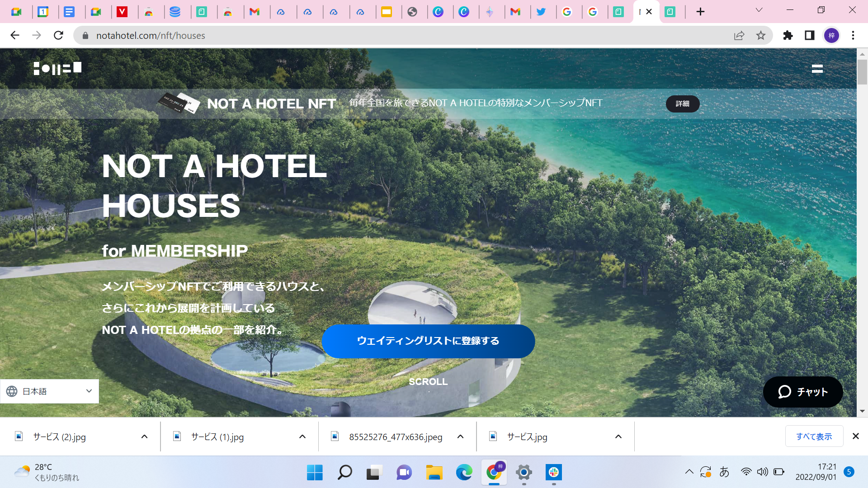Share this page via address bar icon
The height and width of the screenshot is (488, 868).
pyautogui.click(x=739, y=35)
